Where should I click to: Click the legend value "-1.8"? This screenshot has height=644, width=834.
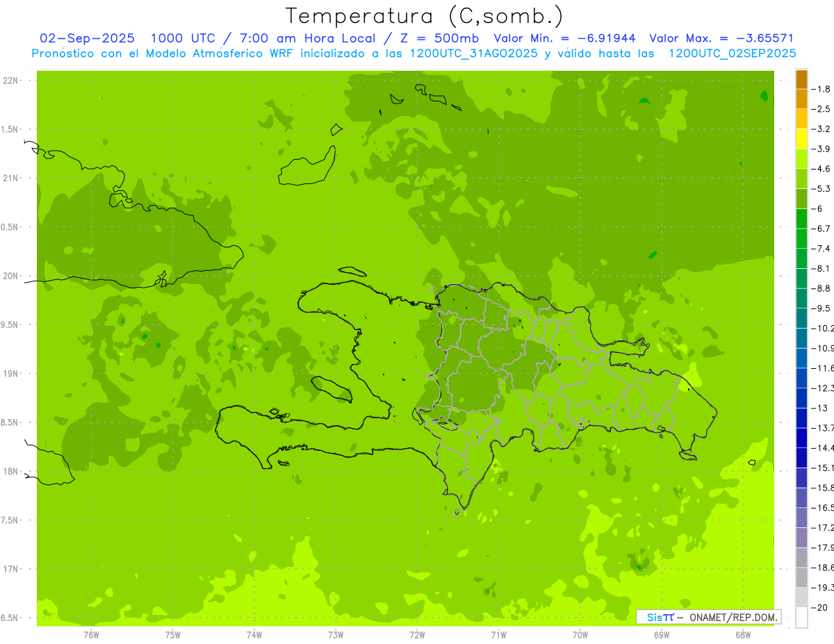pyautogui.click(x=821, y=89)
